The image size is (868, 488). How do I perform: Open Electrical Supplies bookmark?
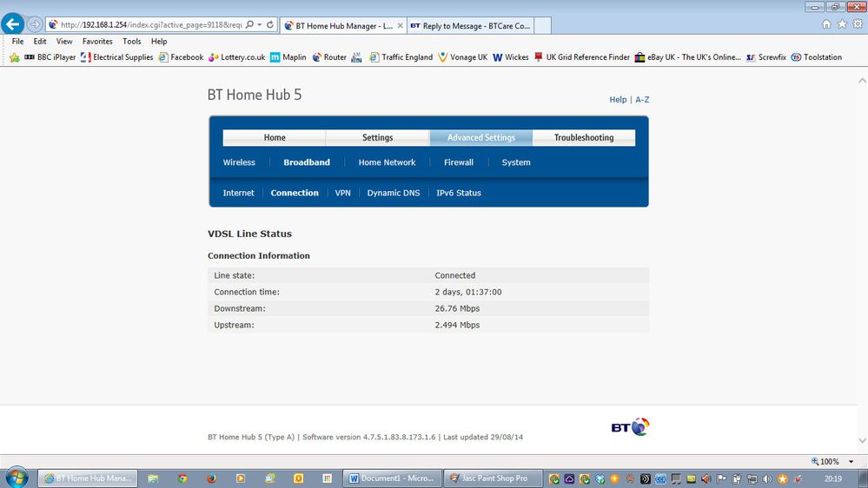(116, 57)
